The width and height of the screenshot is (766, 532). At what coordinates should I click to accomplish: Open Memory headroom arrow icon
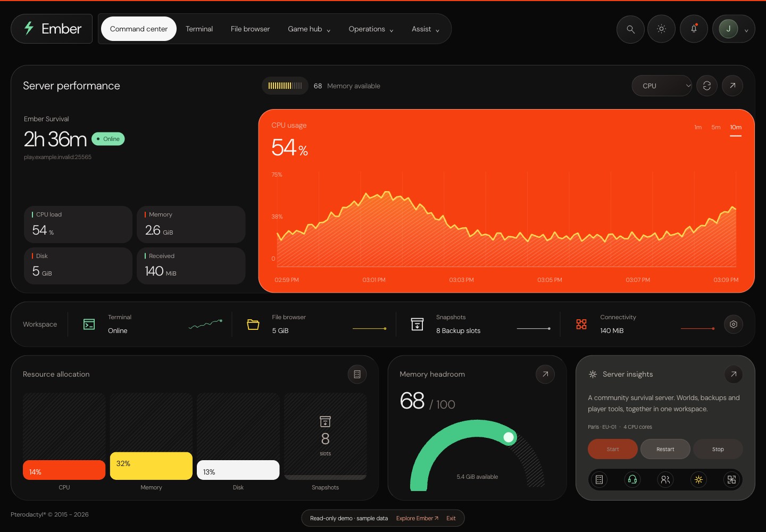pos(545,375)
